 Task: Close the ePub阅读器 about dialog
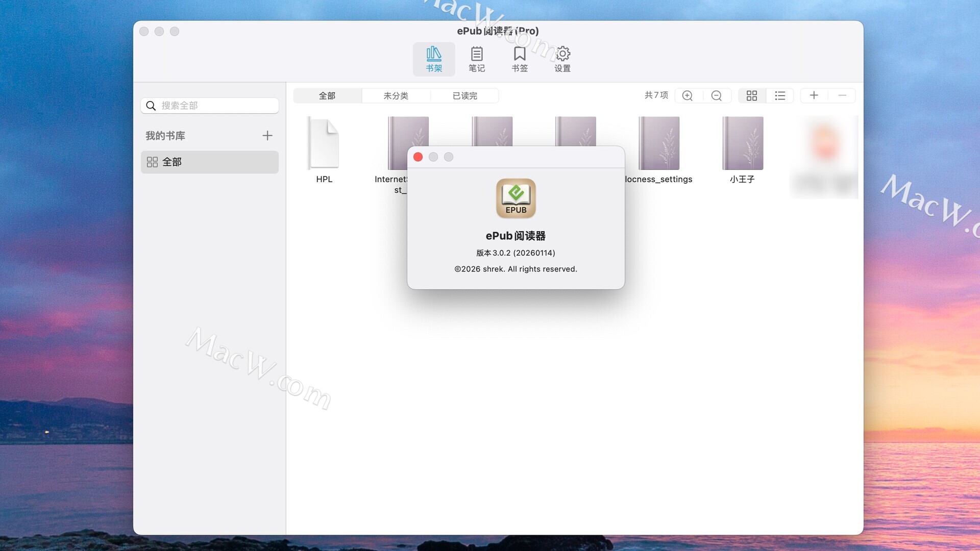pos(418,157)
